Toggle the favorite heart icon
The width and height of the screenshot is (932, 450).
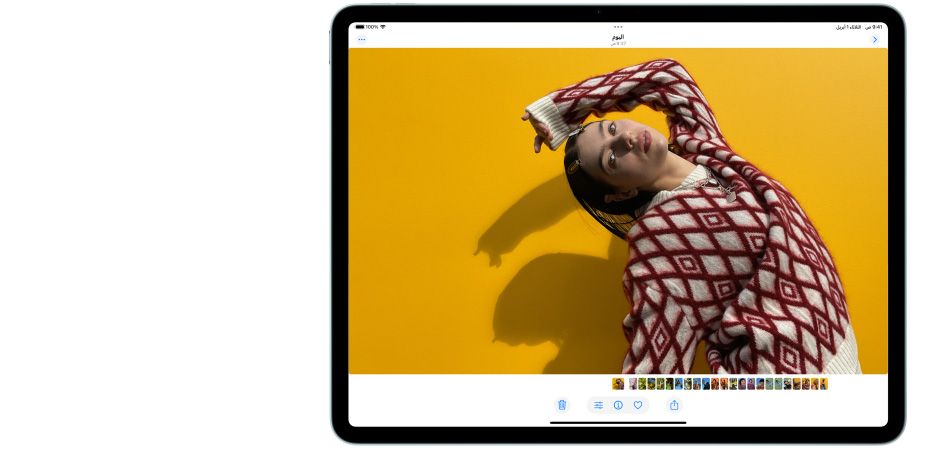click(x=638, y=405)
